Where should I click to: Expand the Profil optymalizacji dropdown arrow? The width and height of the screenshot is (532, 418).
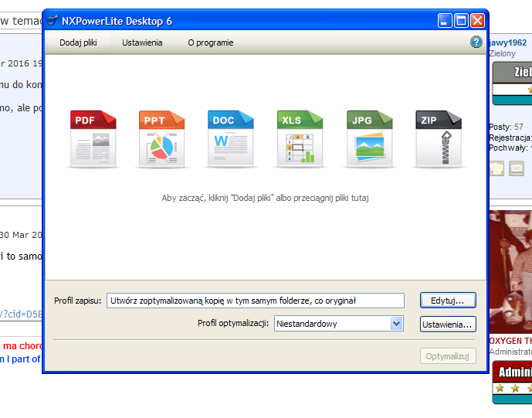point(396,324)
